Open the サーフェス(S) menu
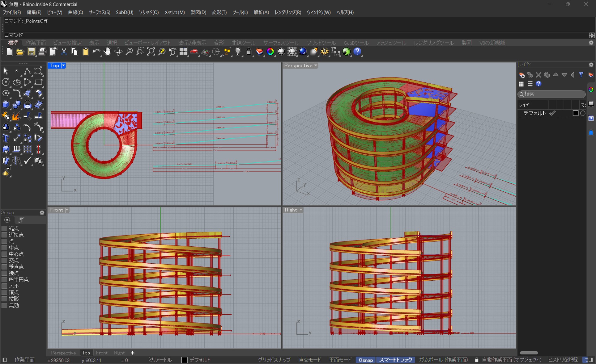Image resolution: width=596 pixels, height=364 pixels. 99,12
